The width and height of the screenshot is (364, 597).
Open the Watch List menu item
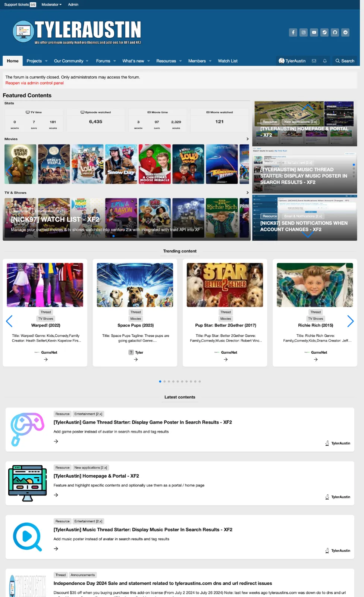228,61
